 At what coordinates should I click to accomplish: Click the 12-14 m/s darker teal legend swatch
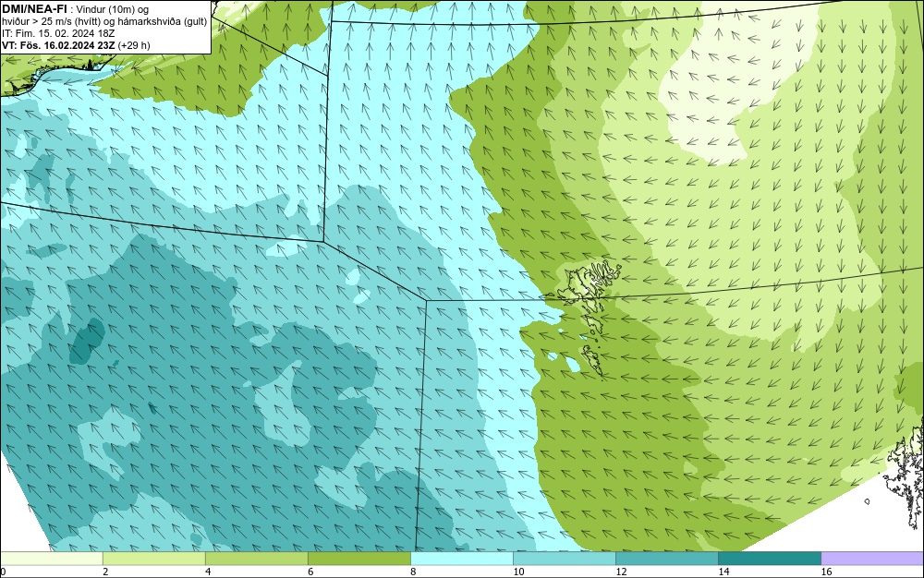667,559
